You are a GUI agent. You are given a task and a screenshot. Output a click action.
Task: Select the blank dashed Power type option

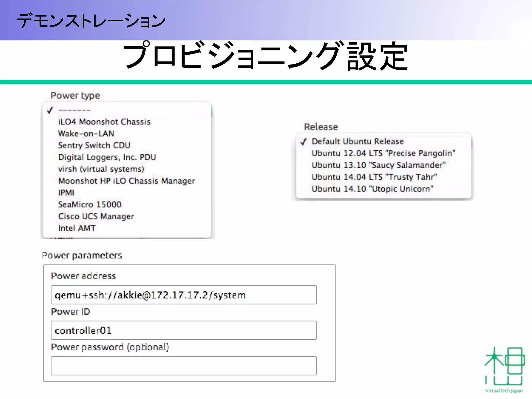127,110
